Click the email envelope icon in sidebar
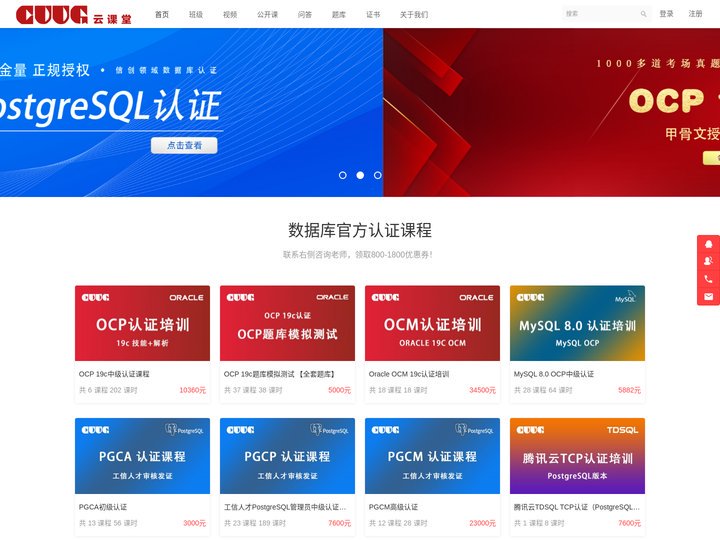Screen dimensions: 720x540 709,297
